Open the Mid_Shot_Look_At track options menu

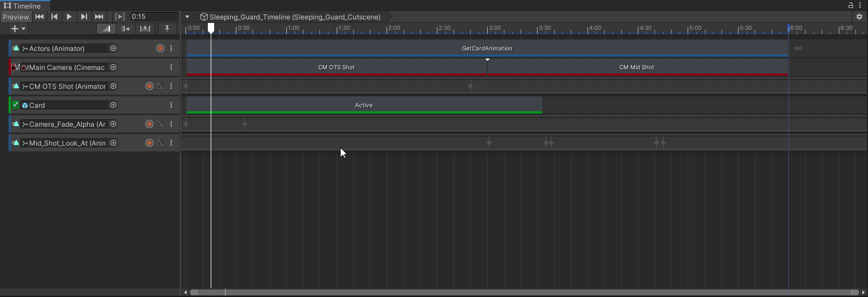171,143
